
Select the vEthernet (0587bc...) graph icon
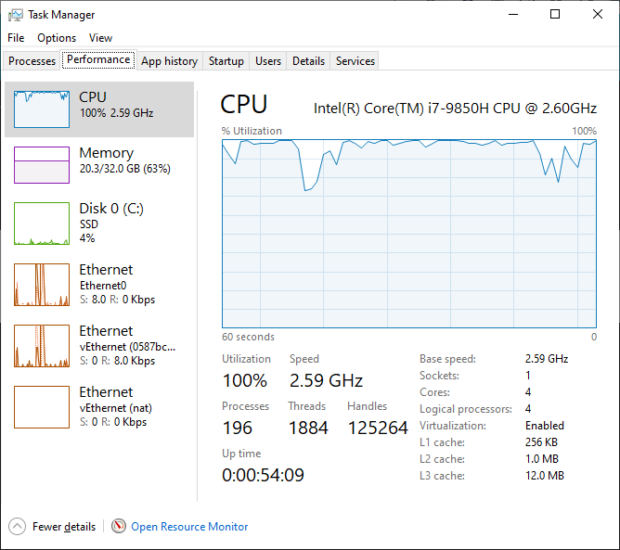(x=41, y=345)
